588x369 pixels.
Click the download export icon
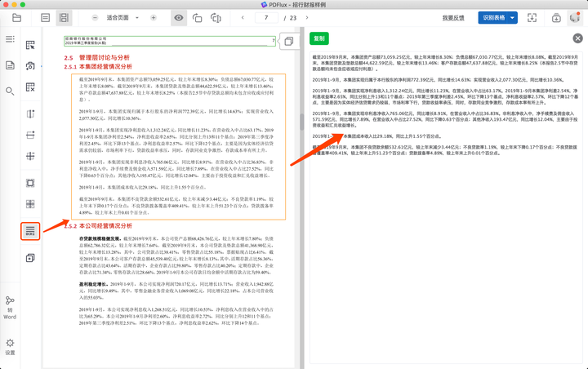point(556,18)
